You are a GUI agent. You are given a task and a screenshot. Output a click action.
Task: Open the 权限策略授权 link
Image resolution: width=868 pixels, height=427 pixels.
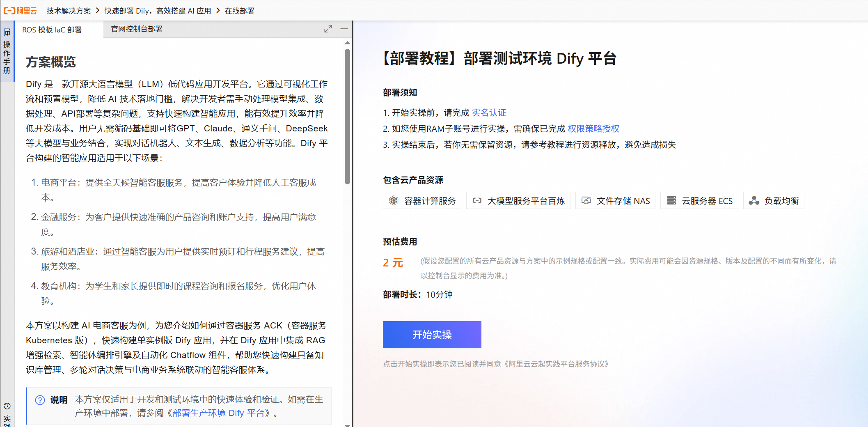(x=593, y=129)
